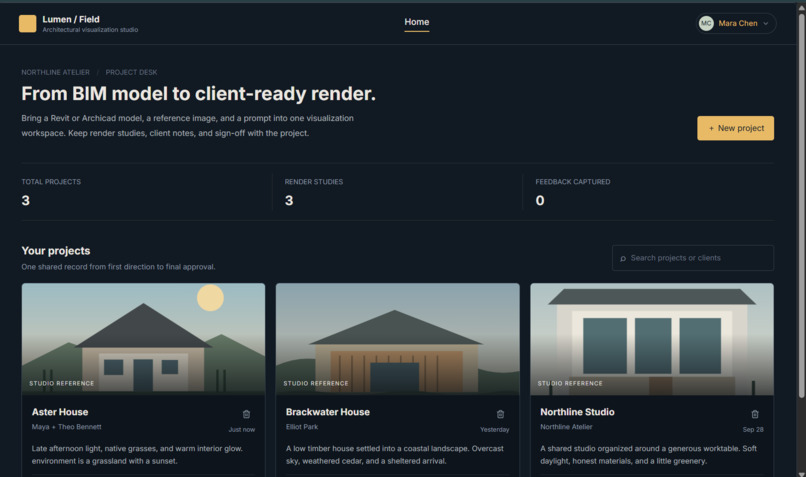Open the Brackwater House thumbnail image

(x=397, y=339)
